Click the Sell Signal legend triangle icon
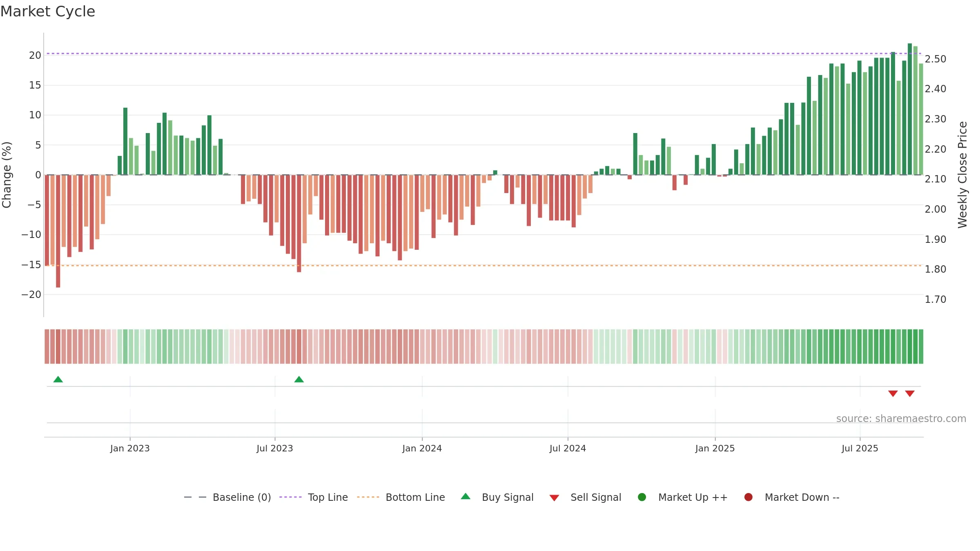980x551 pixels. (x=554, y=498)
